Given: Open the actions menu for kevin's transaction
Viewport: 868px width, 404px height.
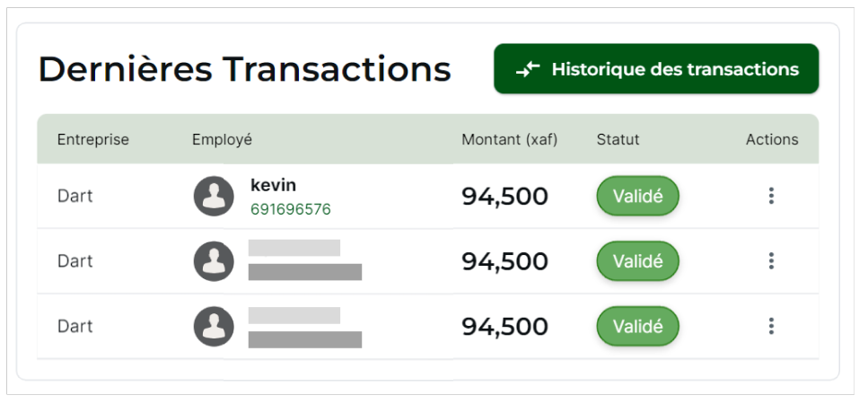Looking at the screenshot, I should tap(771, 196).
